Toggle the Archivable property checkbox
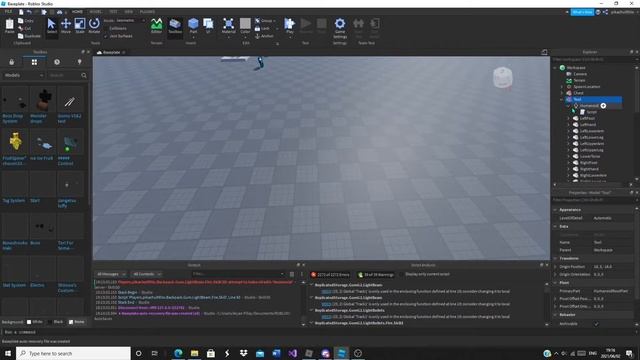 coord(596,324)
